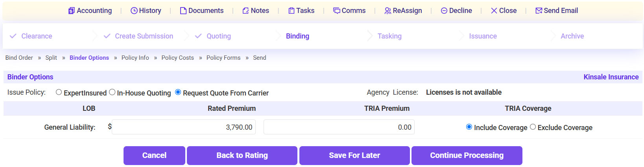Open the Accounting toolbar icon
This screenshot has height=167, width=644.
click(x=71, y=11)
